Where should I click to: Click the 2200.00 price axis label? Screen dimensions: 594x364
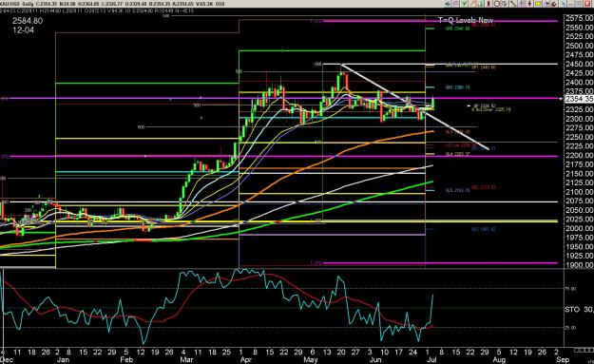coord(579,155)
